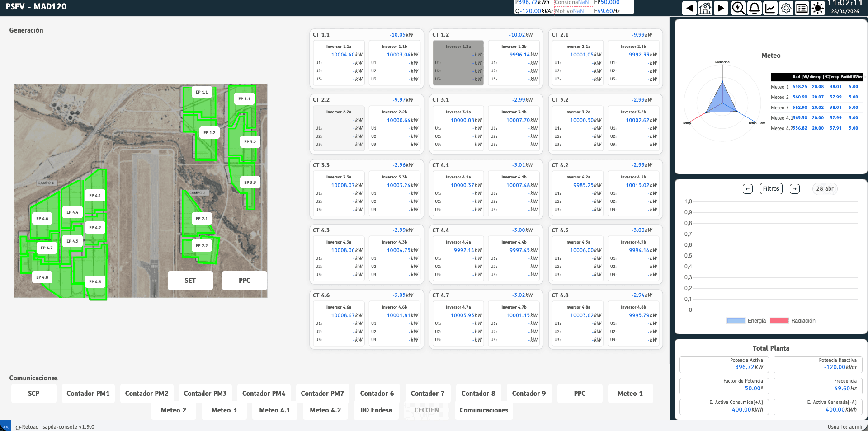Go to previous day in chart
The height and width of the screenshot is (431, 868).
coord(748,189)
